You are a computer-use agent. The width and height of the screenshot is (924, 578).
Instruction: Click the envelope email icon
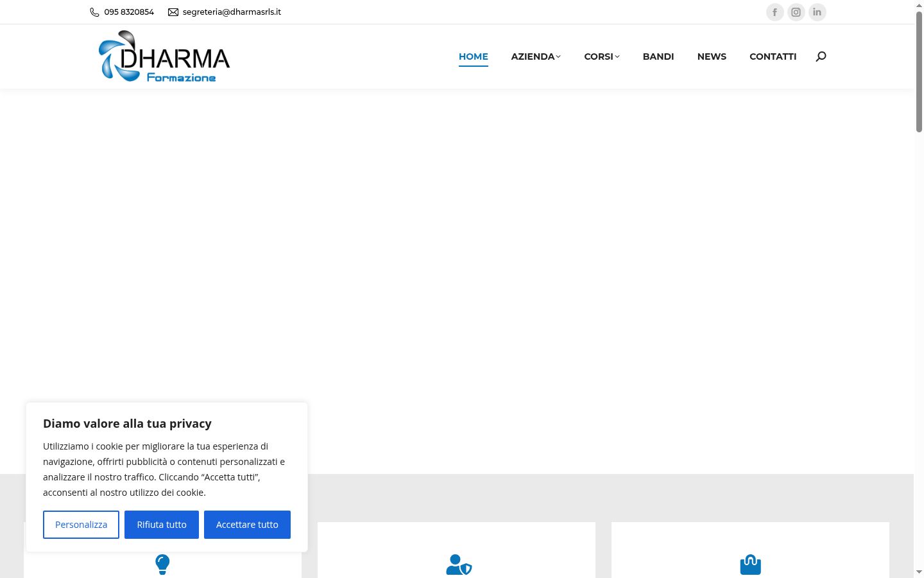[173, 12]
